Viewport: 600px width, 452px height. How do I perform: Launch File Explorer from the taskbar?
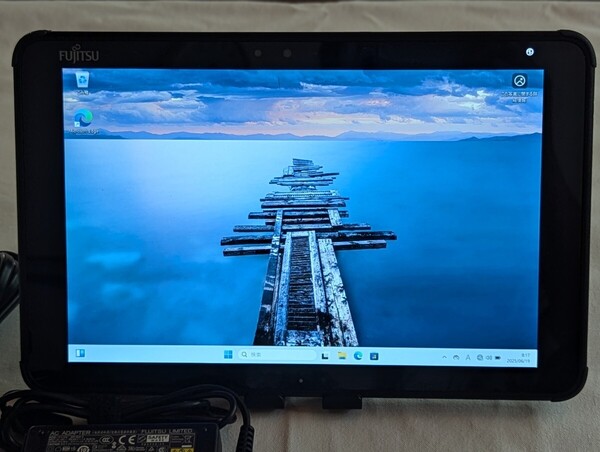click(342, 356)
